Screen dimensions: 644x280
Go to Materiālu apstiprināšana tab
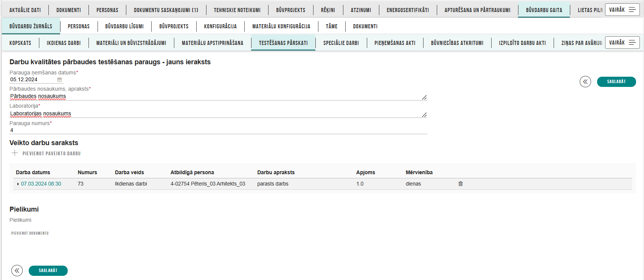(213, 43)
